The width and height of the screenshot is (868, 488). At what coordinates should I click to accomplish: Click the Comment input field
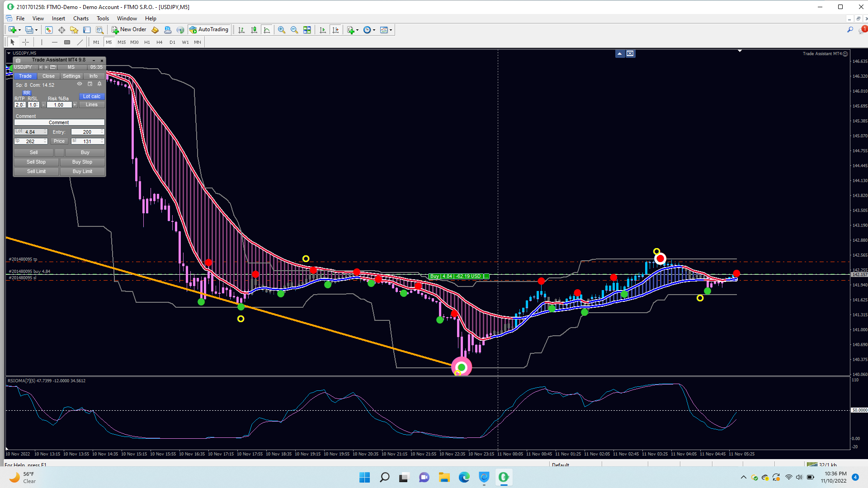(x=59, y=122)
